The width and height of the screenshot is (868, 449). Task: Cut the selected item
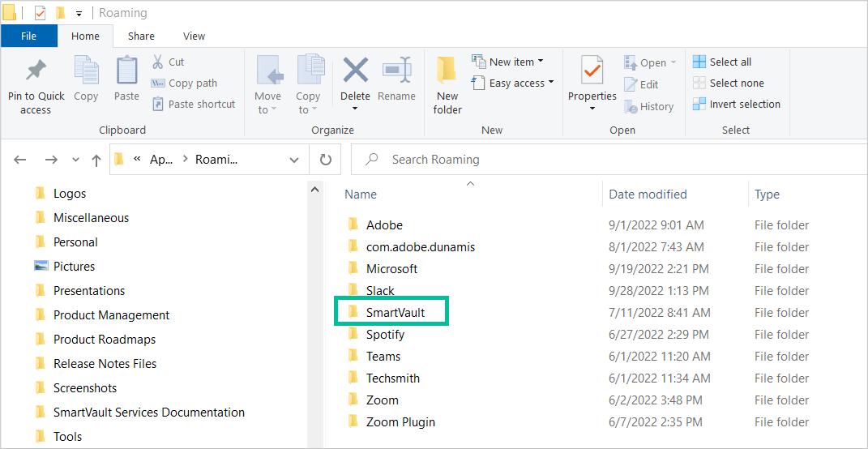point(169,62)
